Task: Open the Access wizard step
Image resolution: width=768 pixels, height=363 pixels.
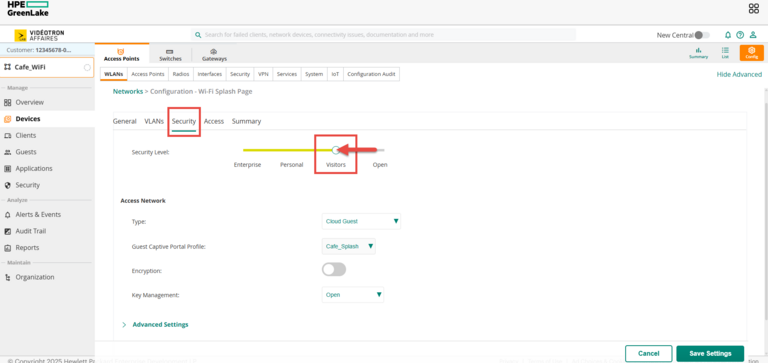Action: [214, 121]
